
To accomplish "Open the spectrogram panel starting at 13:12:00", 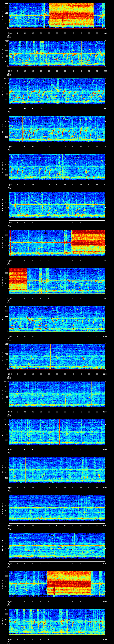I will tap(57, 432).
